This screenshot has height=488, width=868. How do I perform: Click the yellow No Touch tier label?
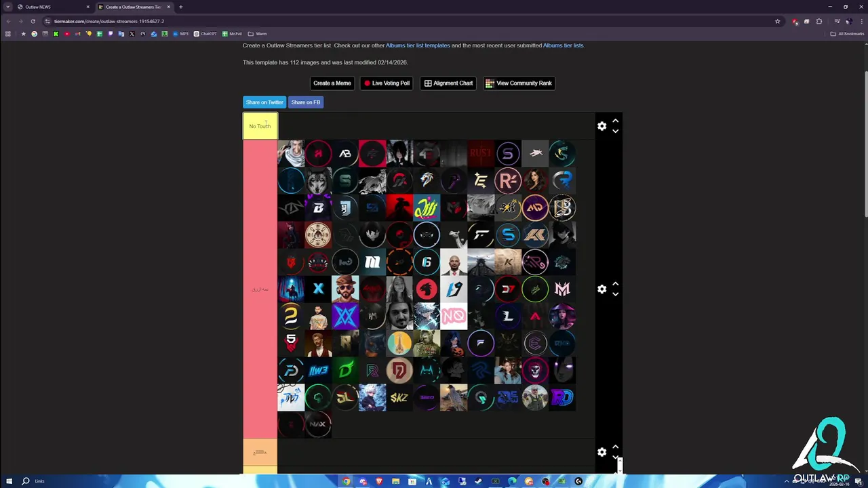pos(260,126)
